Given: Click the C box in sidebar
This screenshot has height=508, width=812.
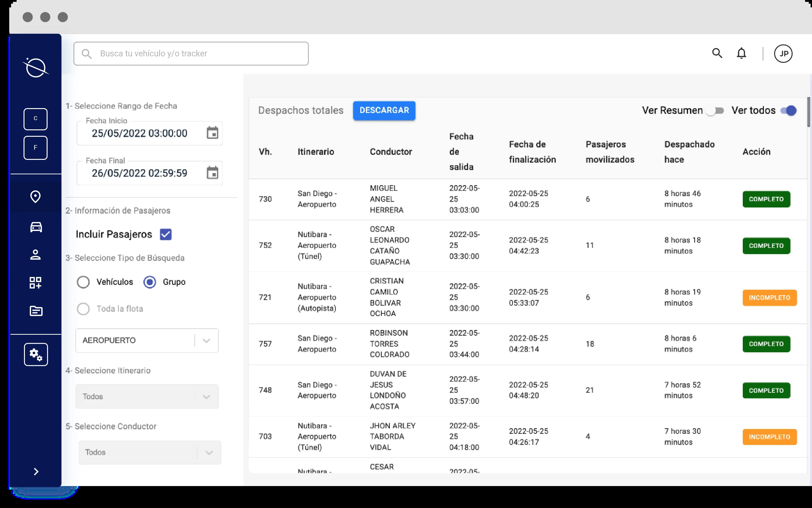Looking at the screenshot, I should [36, 119].
